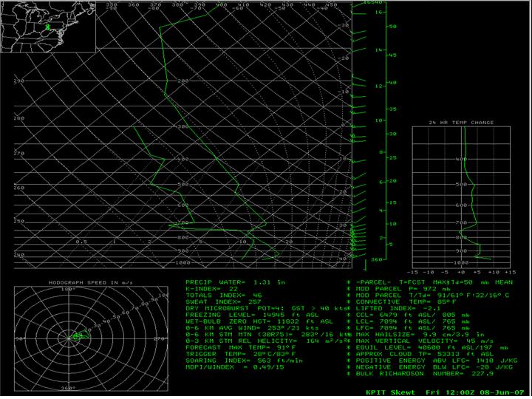Click the '1000' pressure label on the Skew-T

(x=183, y=262)
